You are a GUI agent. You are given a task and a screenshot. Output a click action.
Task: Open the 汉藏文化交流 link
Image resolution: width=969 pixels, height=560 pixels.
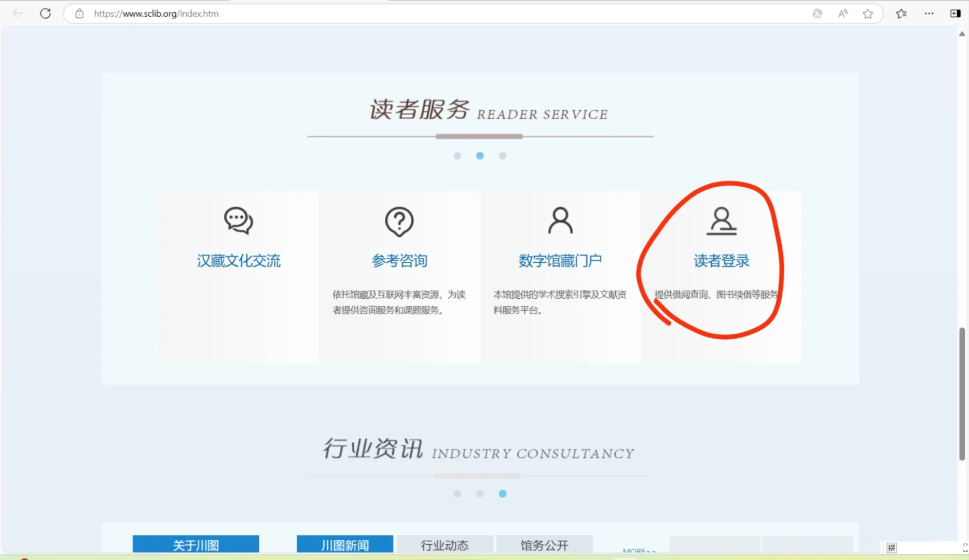click(239, 261)
